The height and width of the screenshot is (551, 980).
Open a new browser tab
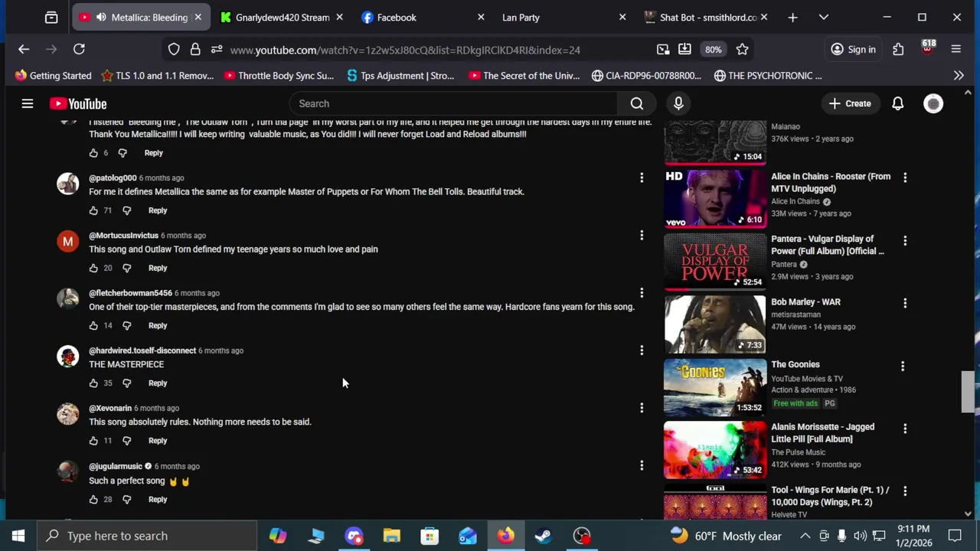(792, 17)
